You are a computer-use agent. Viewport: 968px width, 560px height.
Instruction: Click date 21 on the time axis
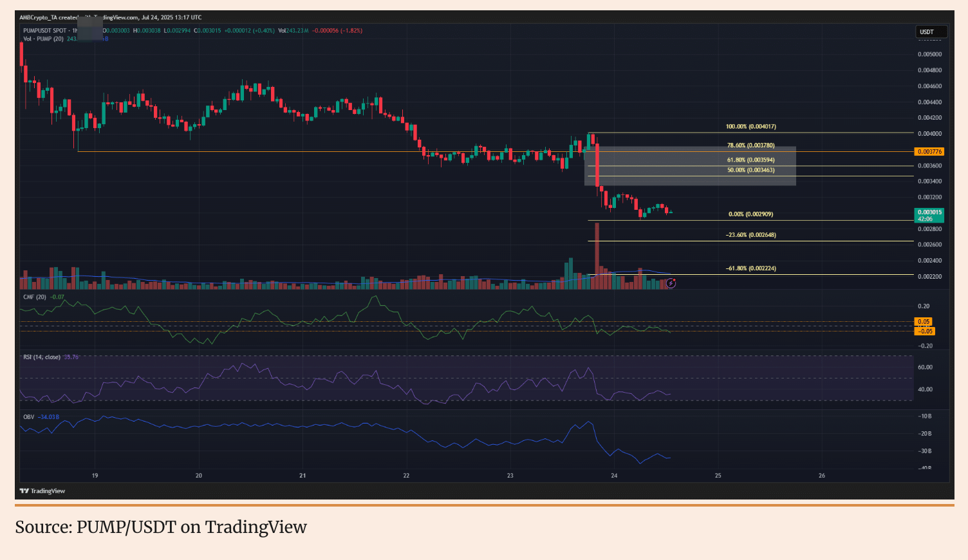302,476
